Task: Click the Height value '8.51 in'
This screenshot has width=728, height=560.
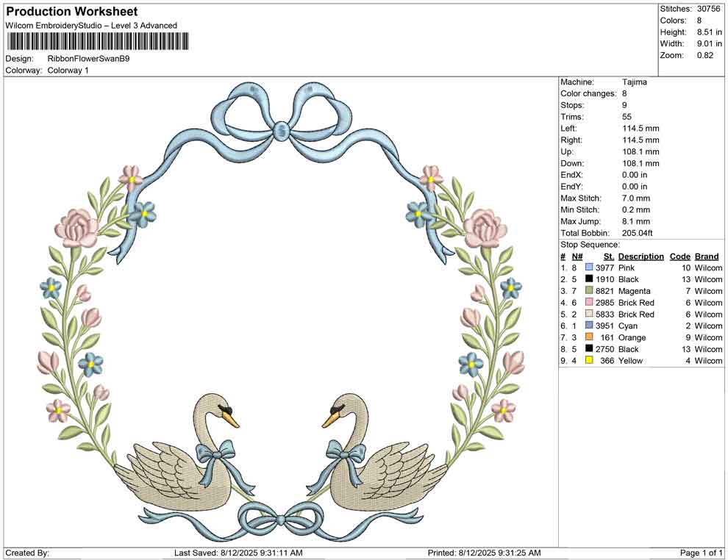Action: click(710, 32)
